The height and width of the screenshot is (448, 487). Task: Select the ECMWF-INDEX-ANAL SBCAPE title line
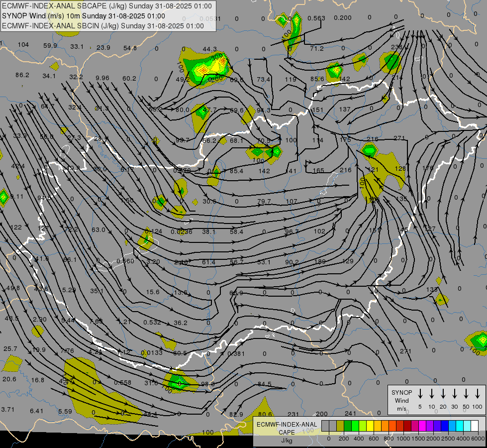tap(107, 6)
